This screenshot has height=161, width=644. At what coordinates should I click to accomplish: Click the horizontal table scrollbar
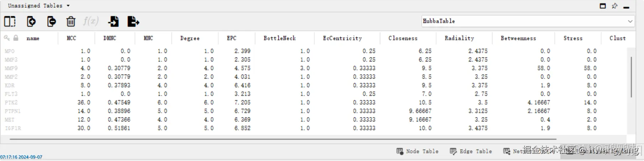283,139
